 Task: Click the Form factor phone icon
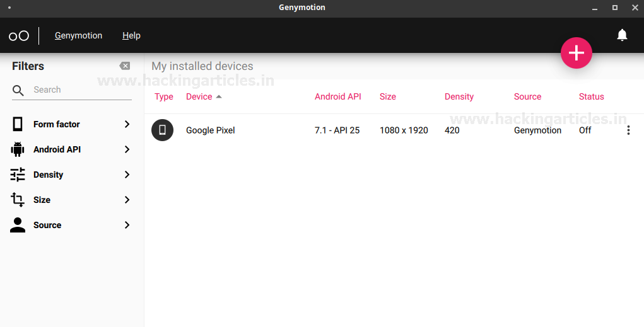point(18,124)
